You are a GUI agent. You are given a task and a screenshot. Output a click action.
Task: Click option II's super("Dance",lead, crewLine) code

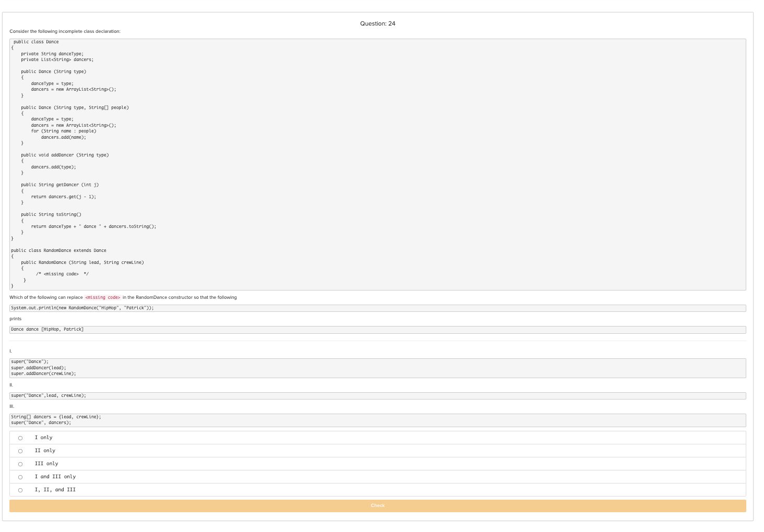pos(49,395)
